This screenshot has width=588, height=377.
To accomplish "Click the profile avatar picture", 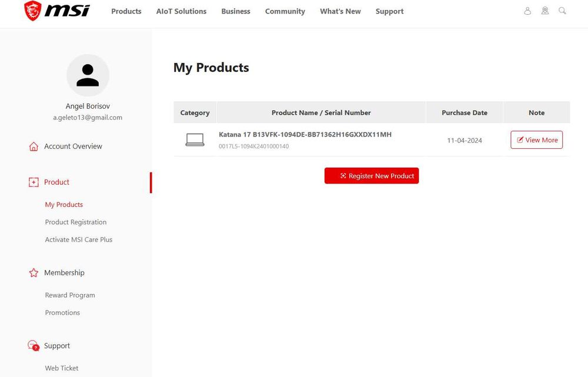I will (88, 75).
